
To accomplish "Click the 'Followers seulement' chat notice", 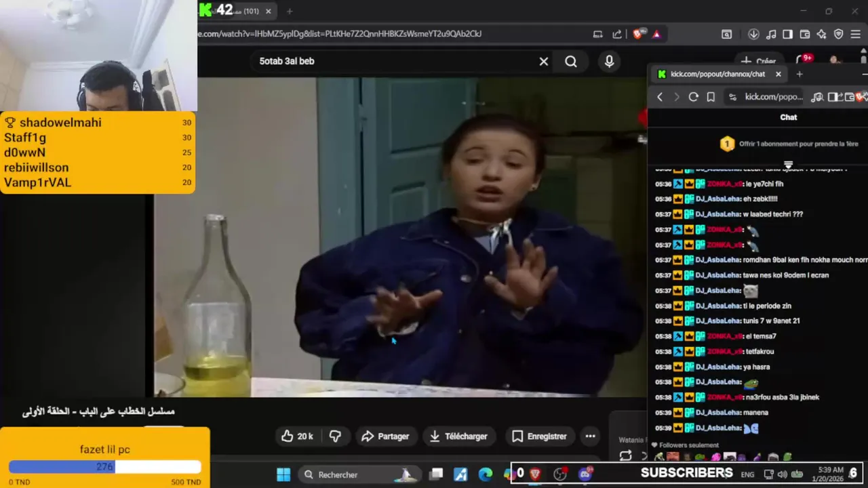I will [684, 445].
